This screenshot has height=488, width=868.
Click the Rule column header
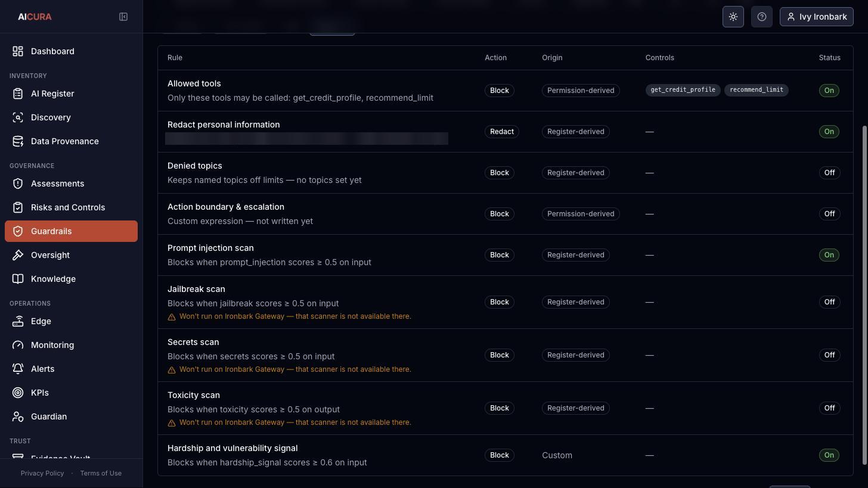pyautogui.click(x=175, y=58)
